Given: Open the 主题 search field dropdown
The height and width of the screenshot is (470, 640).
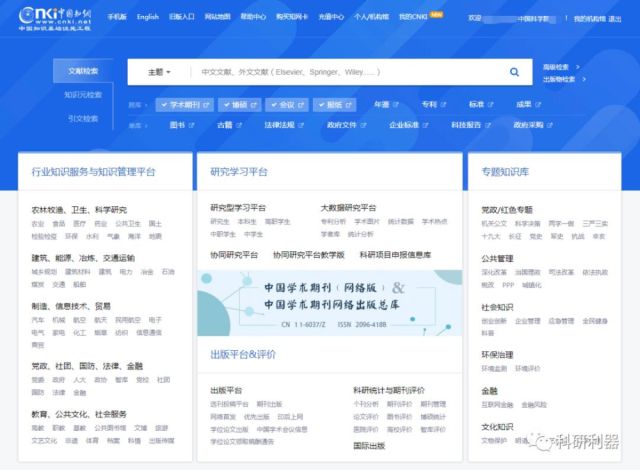Looking at the screenshot, I should (x=159, y=72).
